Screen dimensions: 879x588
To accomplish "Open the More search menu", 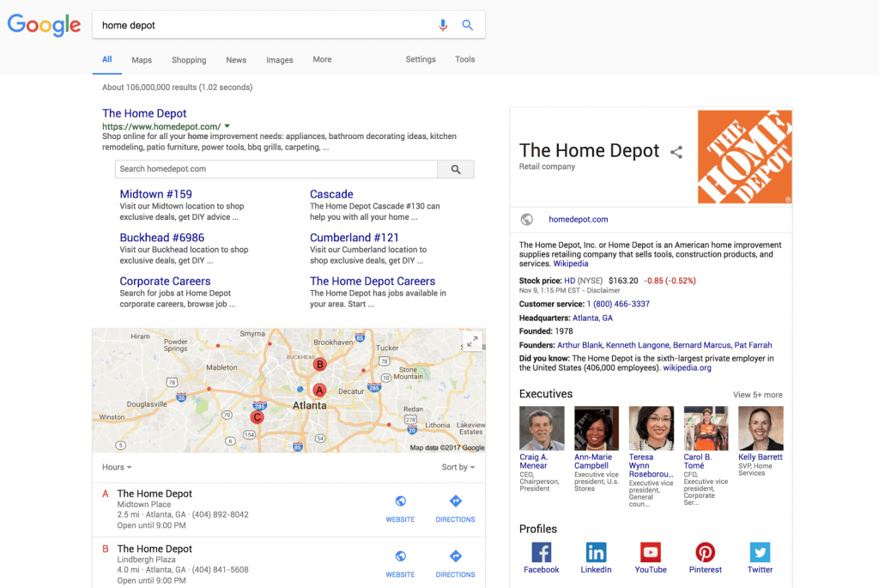I will [322, 59].
